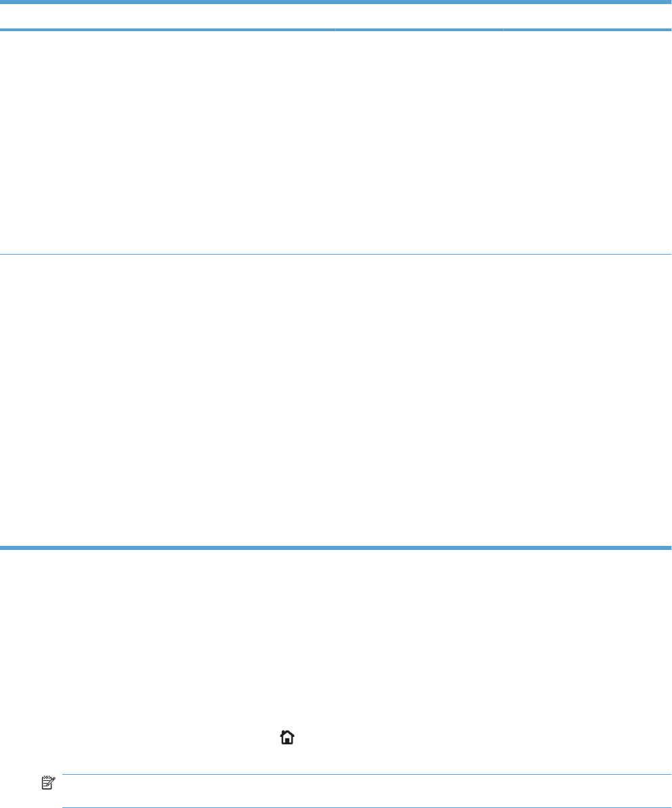Click the note pencil-and-paper icon

click(48, 783)
